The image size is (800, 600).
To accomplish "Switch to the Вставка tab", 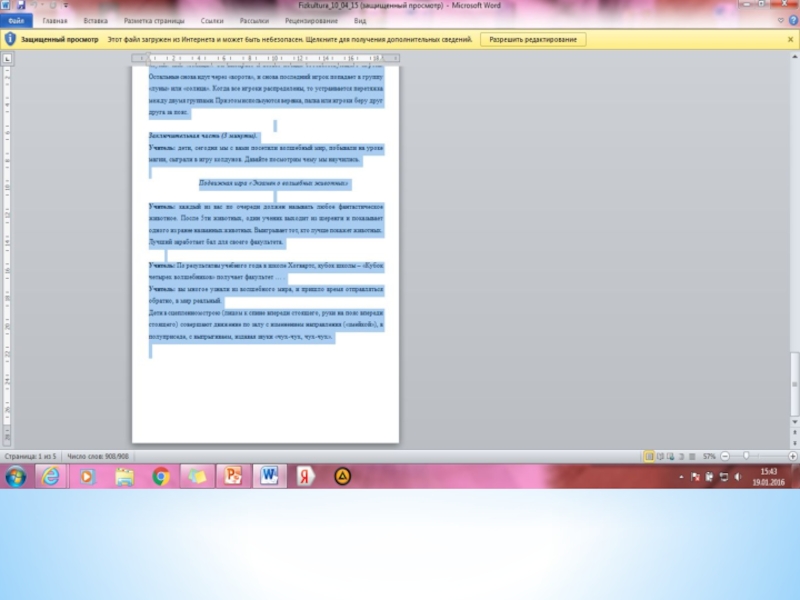I will coord(95,21).
